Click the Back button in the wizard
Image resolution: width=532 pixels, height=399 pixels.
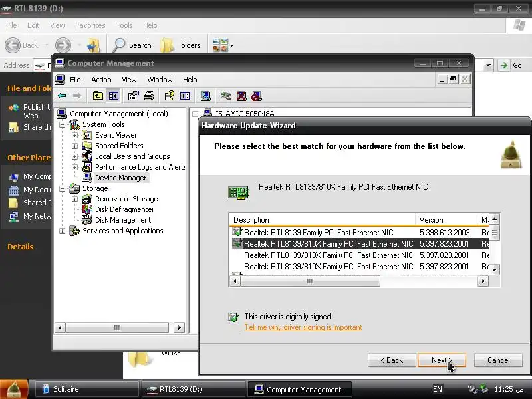(x=392, y=360)
